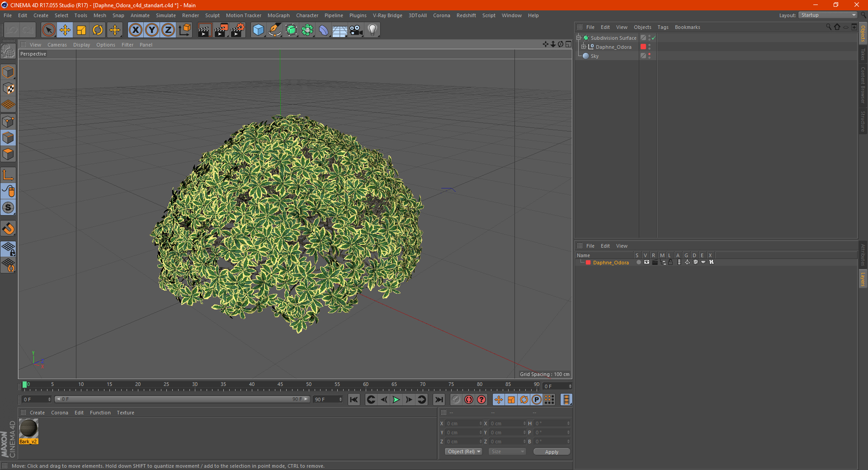Step the X position 0 cm spinner
868x470 pixels.
481,423
